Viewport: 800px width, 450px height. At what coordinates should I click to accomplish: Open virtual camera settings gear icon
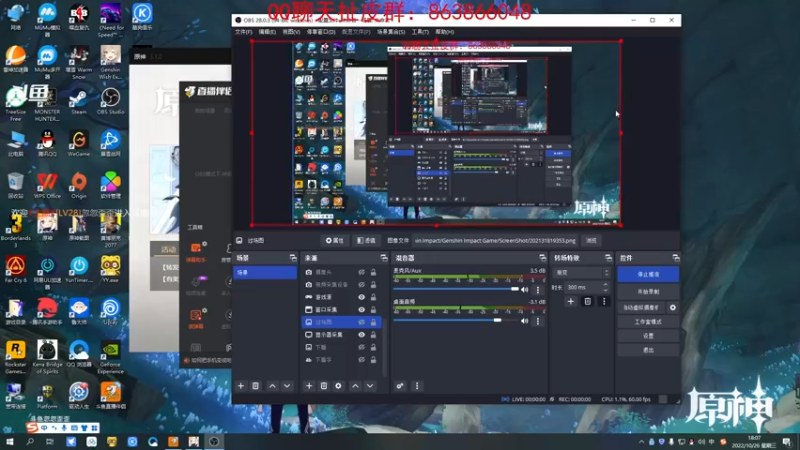(673, 308)
